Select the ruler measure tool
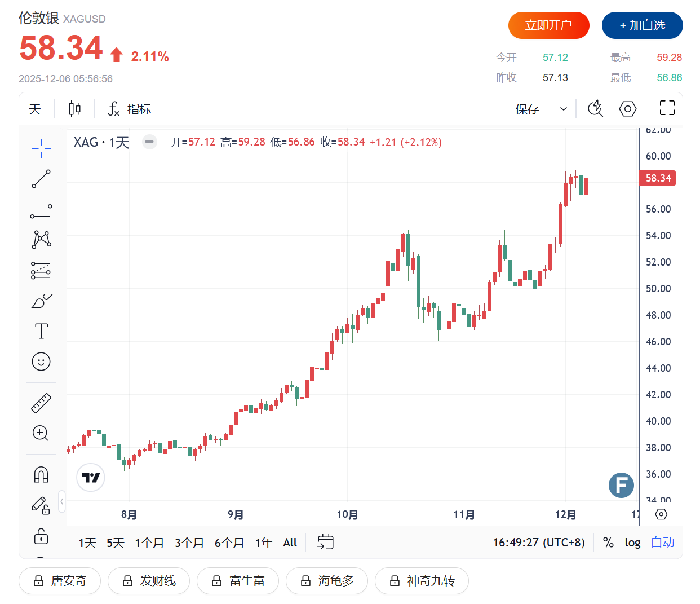Screen dimensions: 700x604 (41, 403)
